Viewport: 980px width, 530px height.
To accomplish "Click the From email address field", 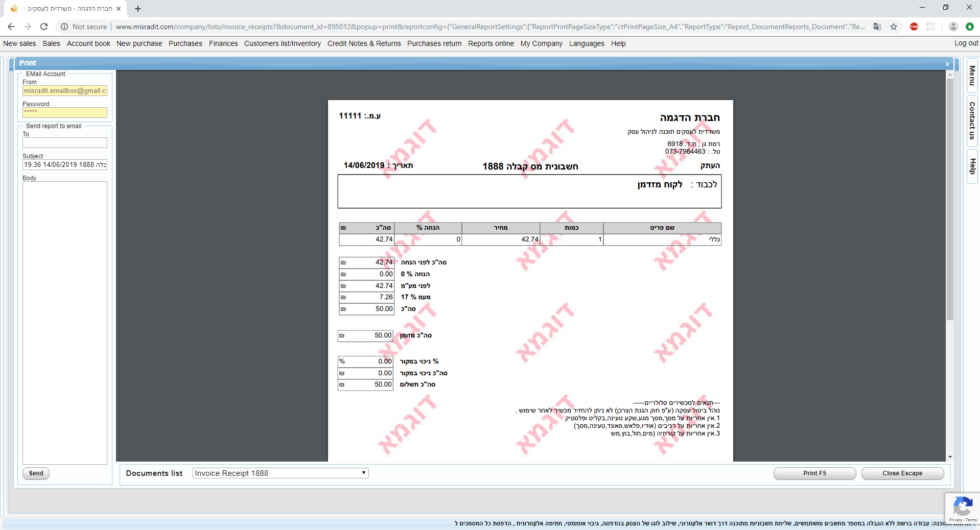I will (65, 91).
